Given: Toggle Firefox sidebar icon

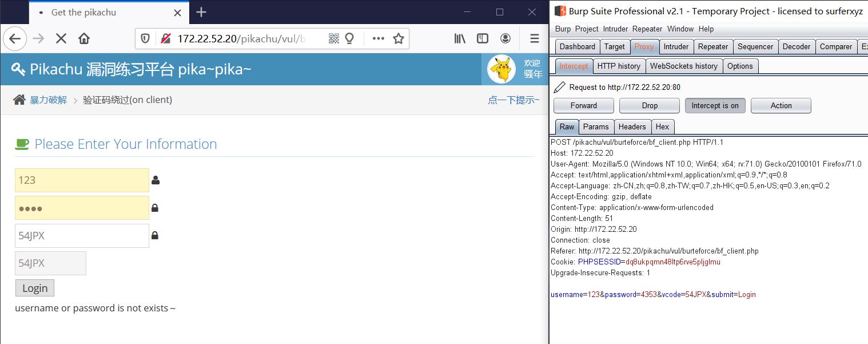Looking at the screenshot, I should 483,39.
